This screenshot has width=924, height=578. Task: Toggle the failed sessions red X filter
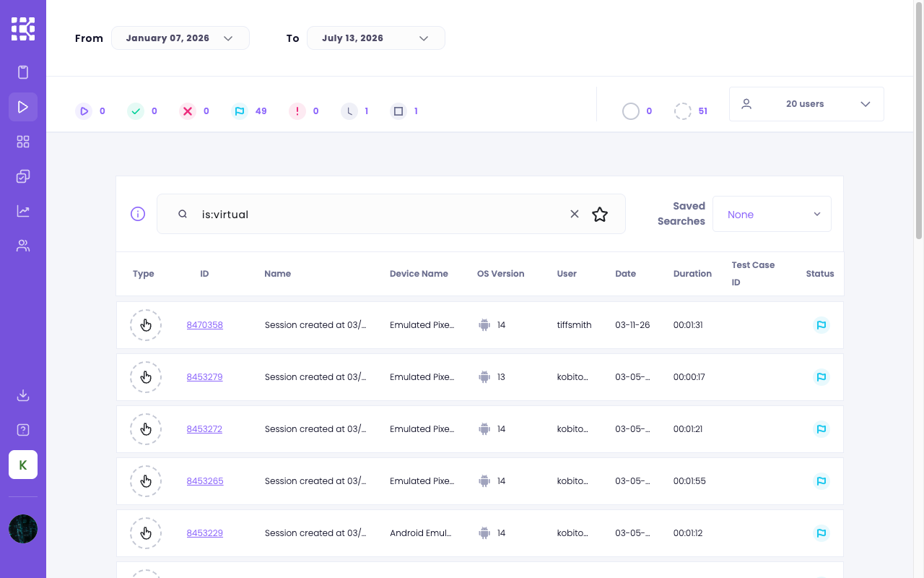click(195, 111)
